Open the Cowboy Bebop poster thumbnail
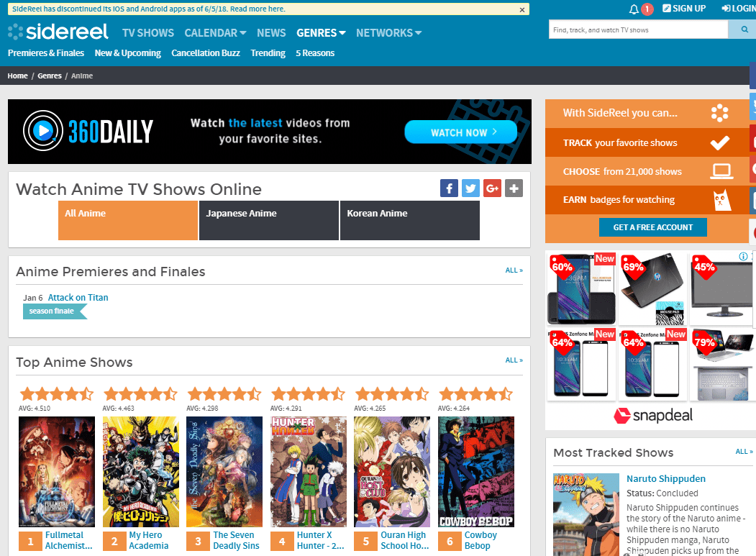This screenshot has height=556, width=756. (475, 472)
